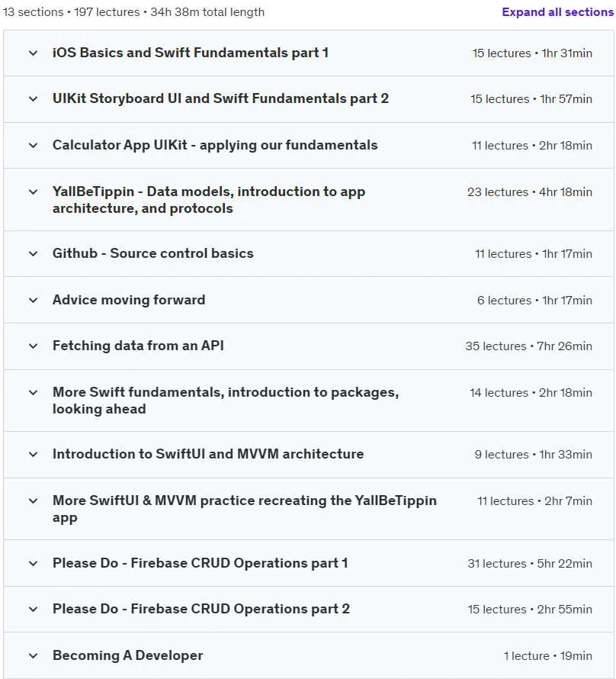616x679 pixels.
Task: Toggle chevron next to More SwiftUI & MVVM practice
Action: (33, 501)
